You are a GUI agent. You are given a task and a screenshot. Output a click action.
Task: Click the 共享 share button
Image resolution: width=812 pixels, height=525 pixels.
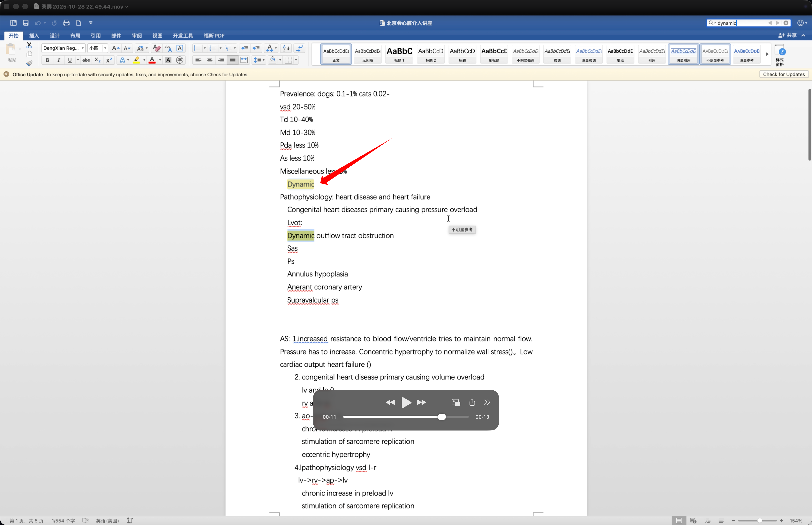coord(788,35)
